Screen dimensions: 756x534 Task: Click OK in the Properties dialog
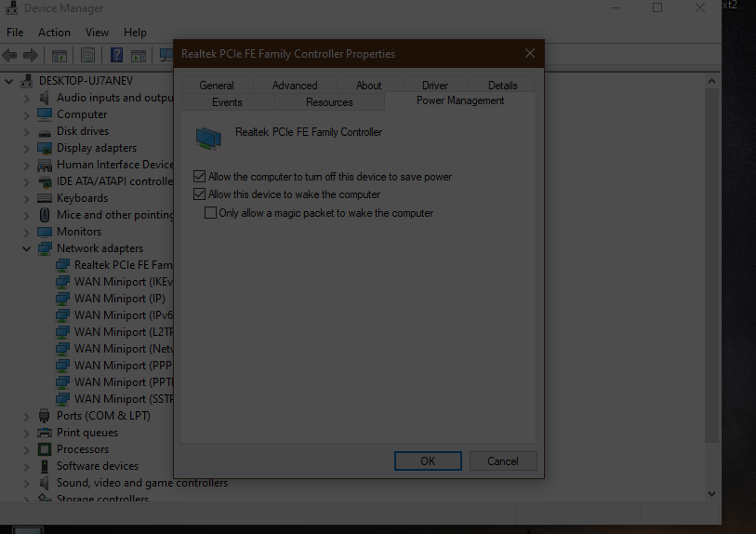tap(428, 461)
